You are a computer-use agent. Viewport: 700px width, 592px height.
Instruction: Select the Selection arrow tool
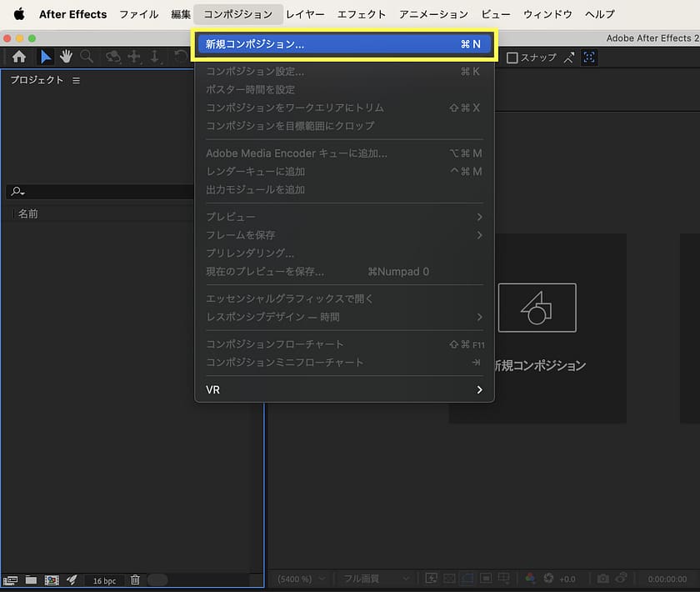click(x=46, y=57)
